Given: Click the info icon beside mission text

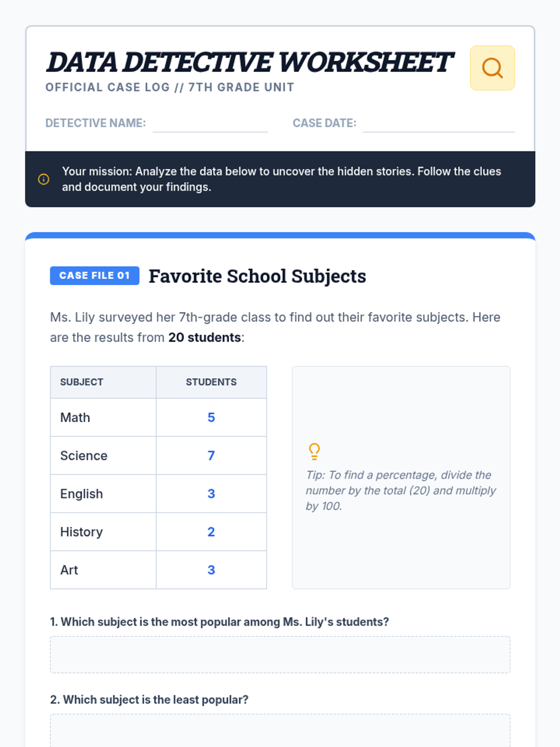Looking at the screenshot, I should 43,179.
